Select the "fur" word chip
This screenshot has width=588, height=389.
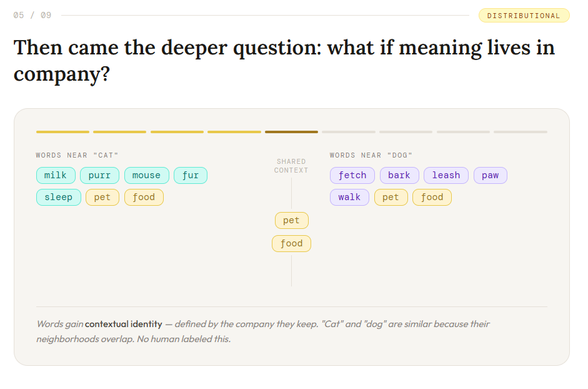click(x=191, y=175)
